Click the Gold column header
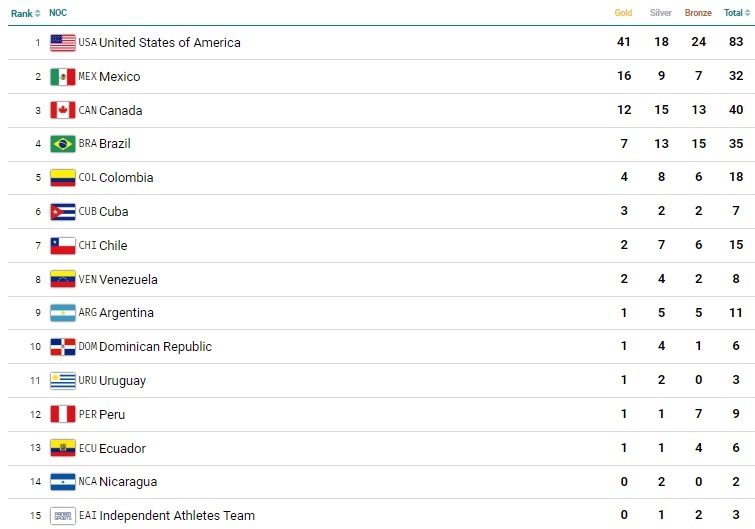The width and height of the screenshot is (755, 529). point(623,13)
